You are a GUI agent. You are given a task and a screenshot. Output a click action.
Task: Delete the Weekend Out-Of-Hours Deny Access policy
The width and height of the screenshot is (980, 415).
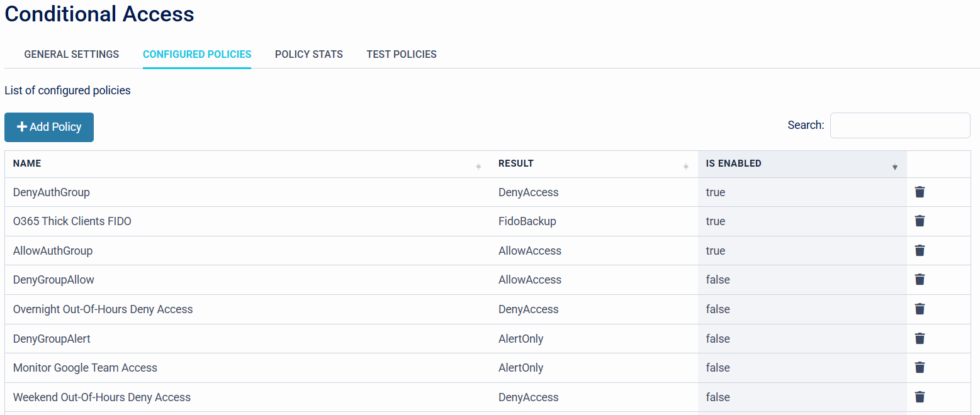[920, 397]
